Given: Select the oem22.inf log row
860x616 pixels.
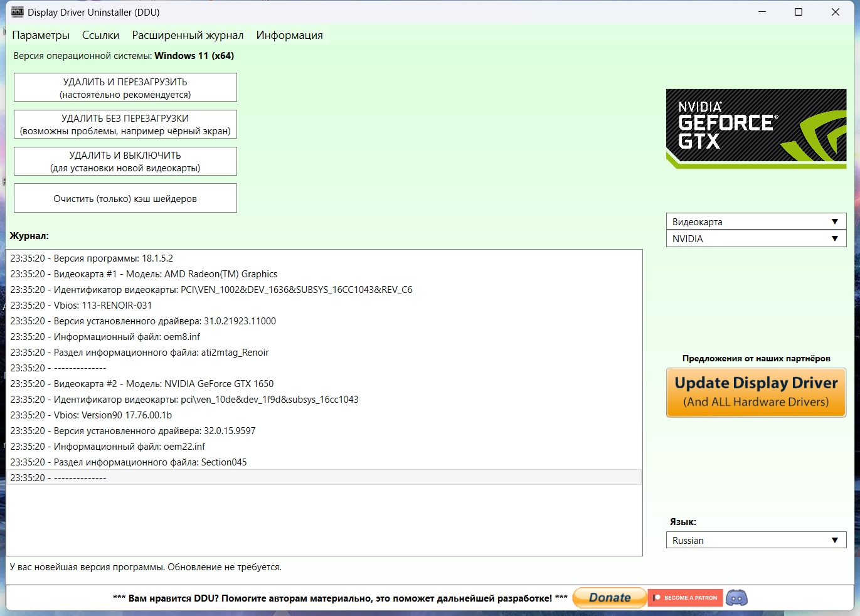Looking at the screenshot, I should pyautogui.click(x=324, y=447).
